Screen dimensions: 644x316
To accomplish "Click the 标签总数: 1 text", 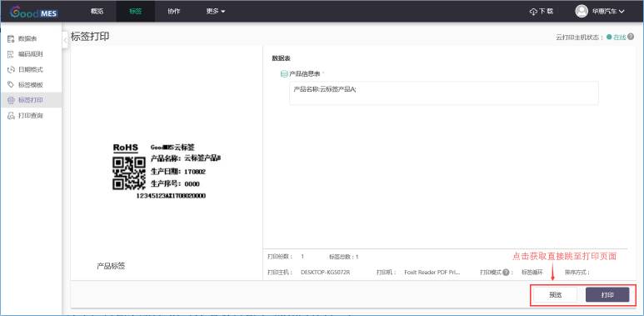I will pos(343,257).
